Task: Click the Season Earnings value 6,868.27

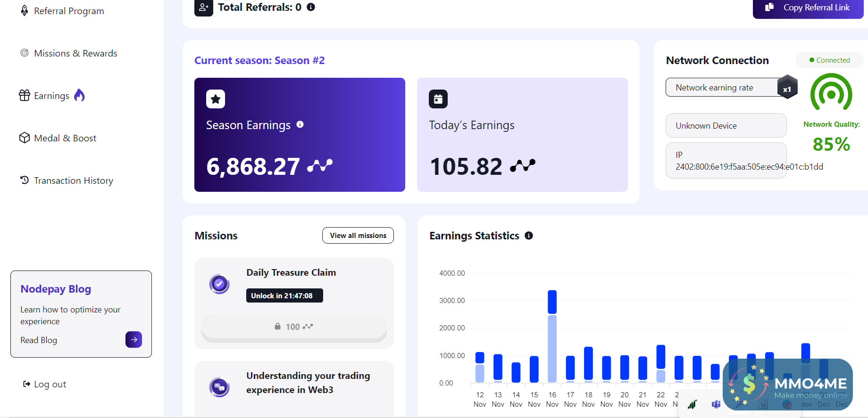Action: click(253, 166)
